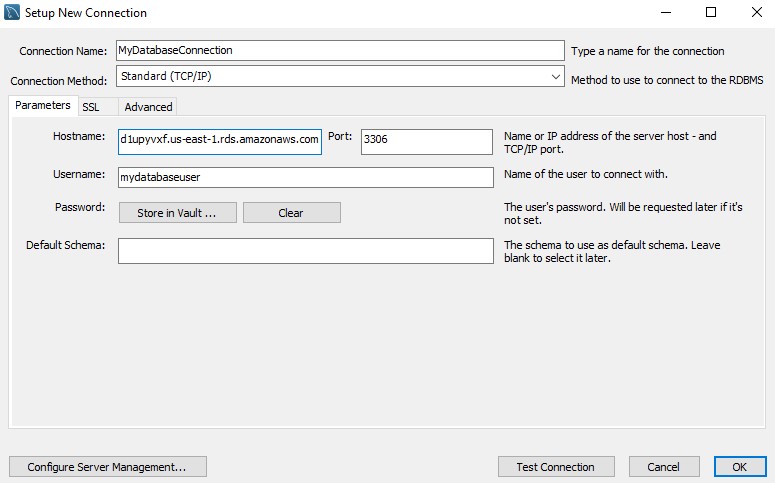The height and width of the screenshot is (483, 775).
Task: Cancel the new connection setup
Action: click(x=664, y=467)
